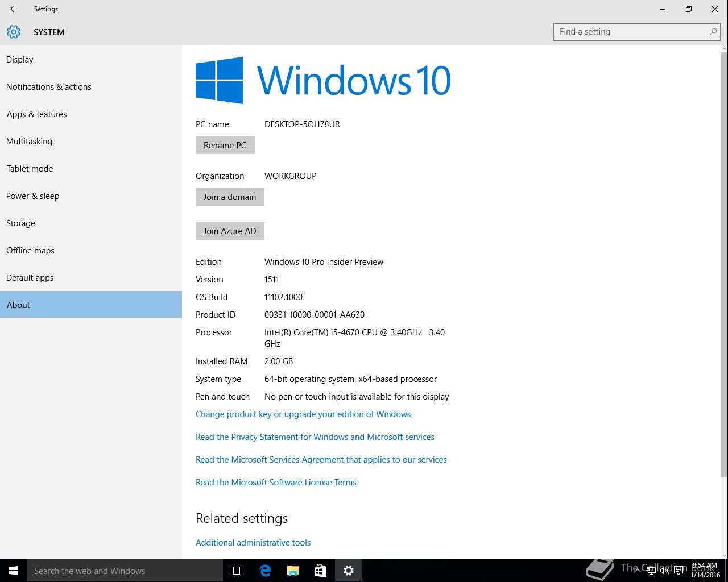Image resolution: width=728 pixels, height=582 pixels.
Task: Click the Product ID 00331-10000-00001-AA630
Action: pos(315,315)
